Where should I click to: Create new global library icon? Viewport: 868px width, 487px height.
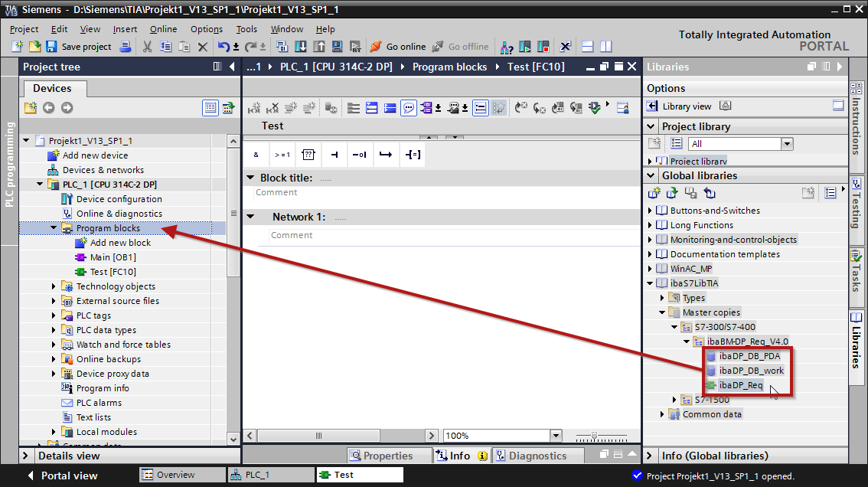tap(654, 193)
